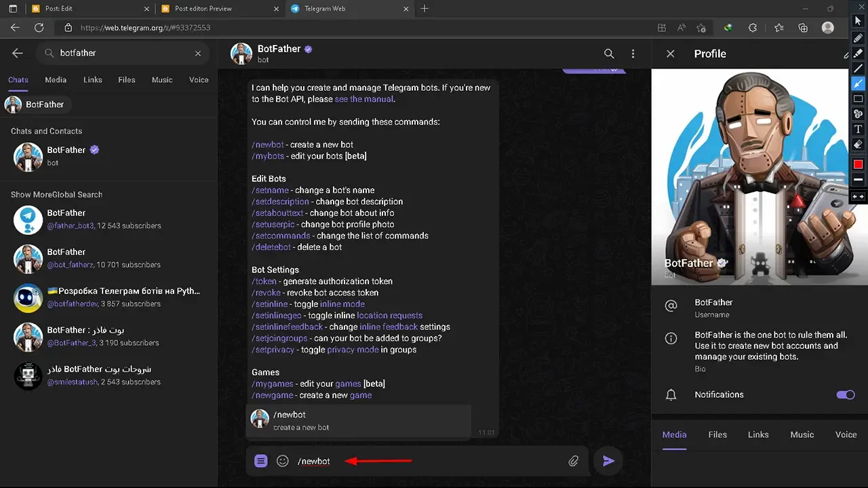Click the /newgame command link
Image resolution: width=868 pixels, height=488 pixels.
tap(272, 395)
